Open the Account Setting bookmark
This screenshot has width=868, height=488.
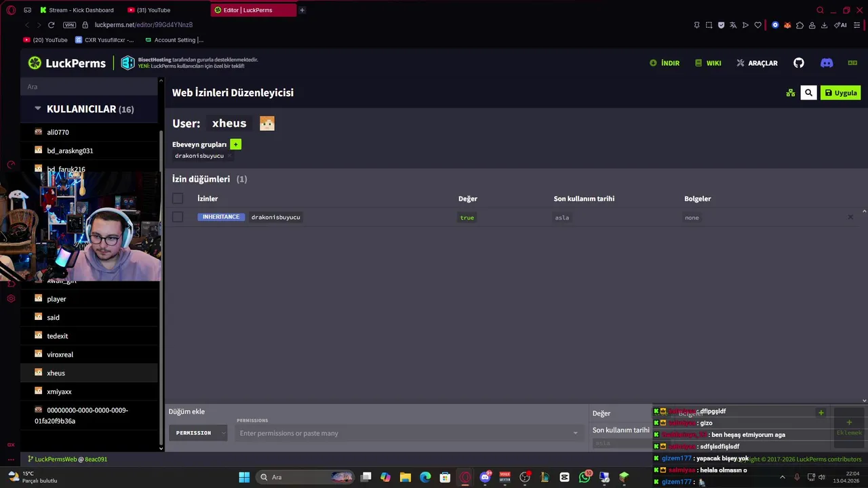[x=174, y=40]
